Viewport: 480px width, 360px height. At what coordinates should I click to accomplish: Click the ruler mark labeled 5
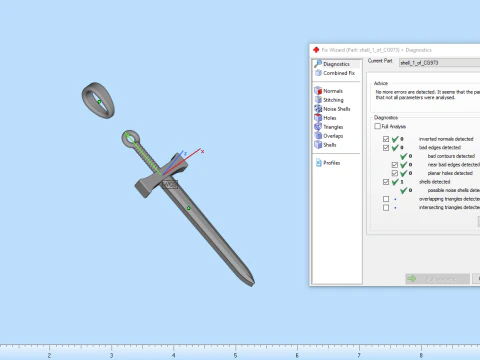pyautogui.click(x=235, y=355)
